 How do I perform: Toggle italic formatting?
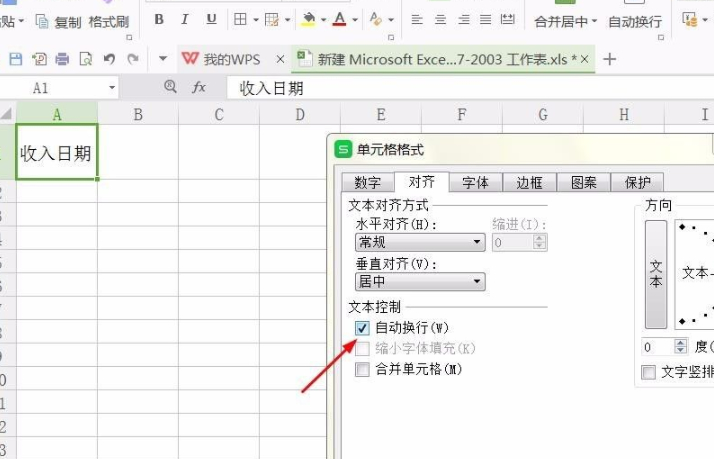(184, 19)
